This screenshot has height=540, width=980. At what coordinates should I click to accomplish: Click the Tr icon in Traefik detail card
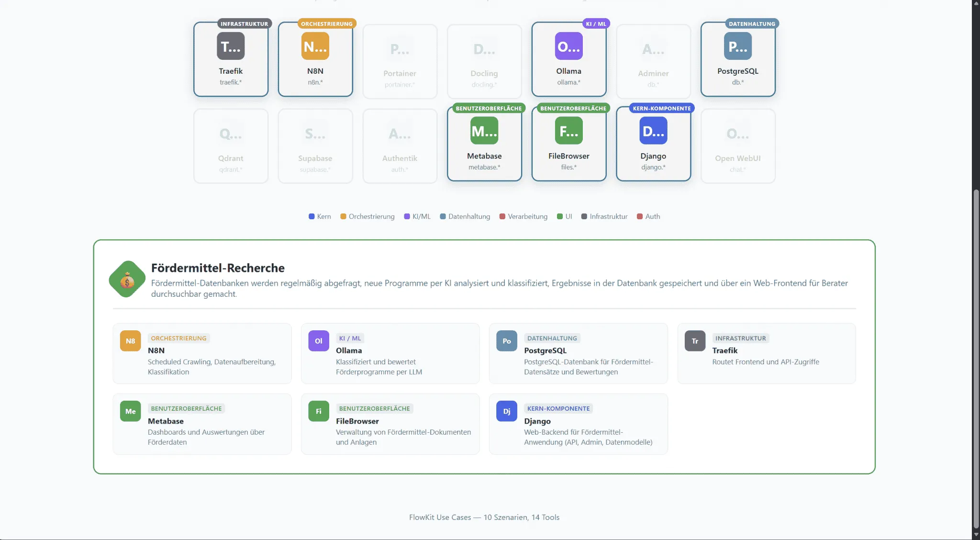[x=695, y=341]
